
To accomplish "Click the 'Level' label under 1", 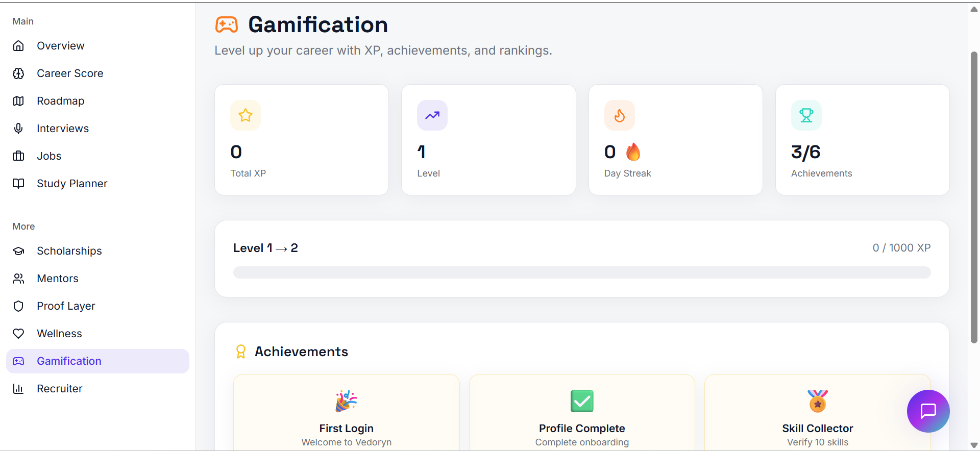I will 429,173.
